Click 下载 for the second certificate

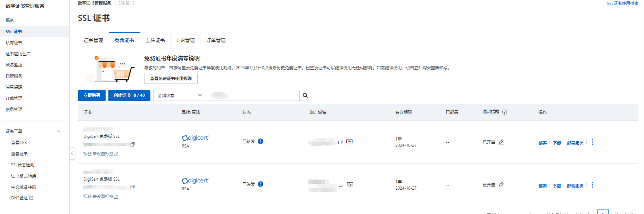[x=557, y=186]
